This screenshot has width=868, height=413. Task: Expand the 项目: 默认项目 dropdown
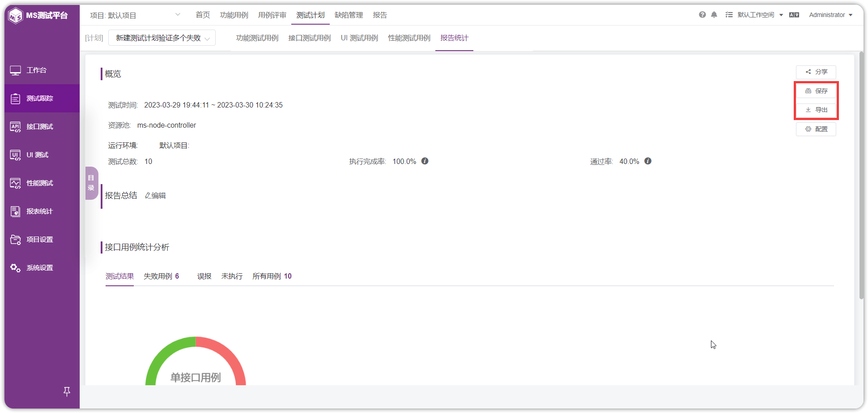point(135,15)
